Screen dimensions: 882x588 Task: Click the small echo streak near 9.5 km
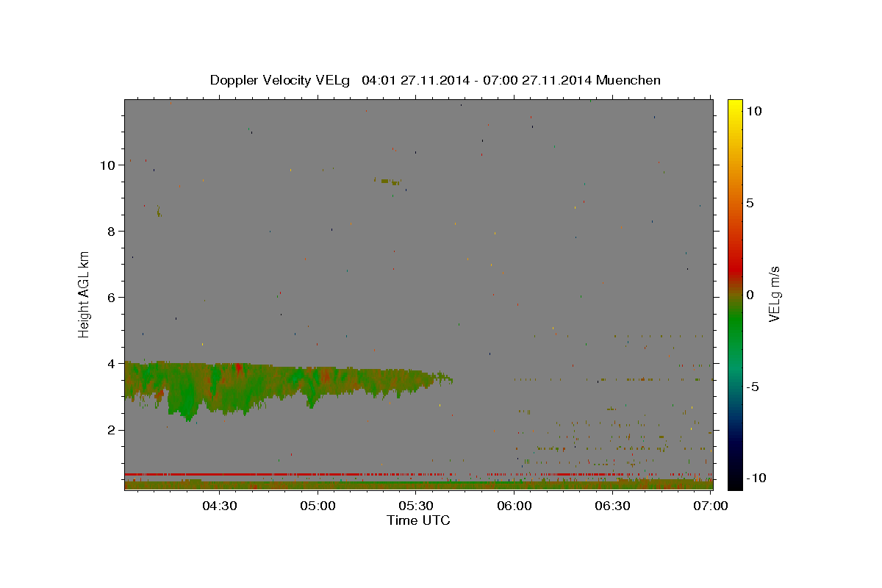point(387,180)
